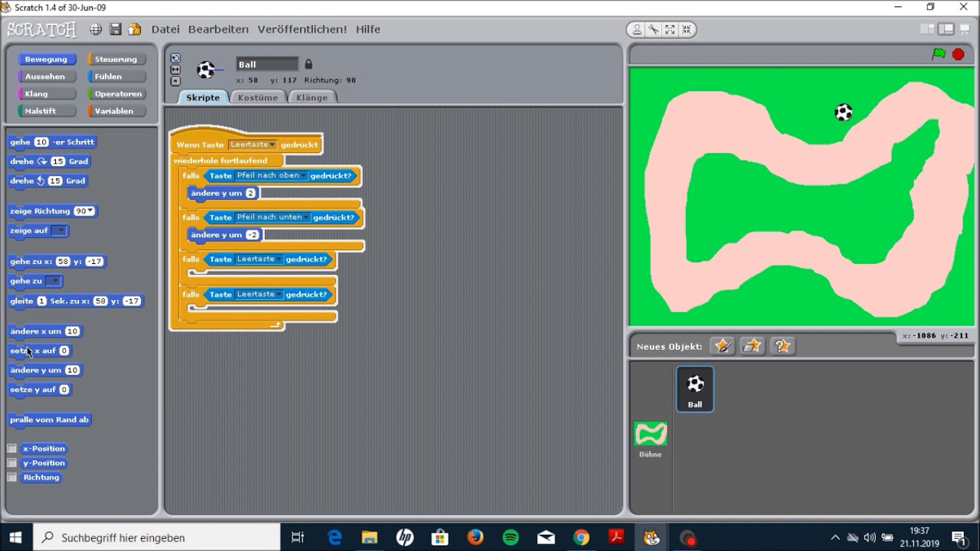Enter presentation mode
The width and height of the screenshot is (980, 551).
pos(965,29)
